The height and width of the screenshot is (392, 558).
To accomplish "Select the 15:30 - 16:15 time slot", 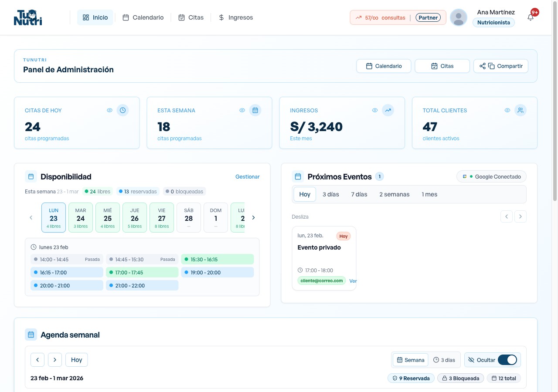I will 217,259.
